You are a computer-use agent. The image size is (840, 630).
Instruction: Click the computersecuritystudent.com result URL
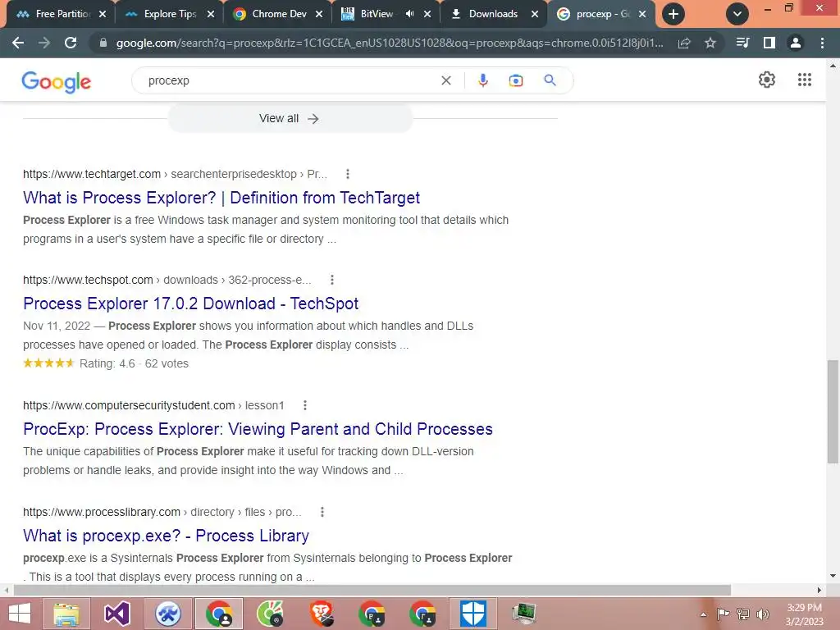[153, 405]
